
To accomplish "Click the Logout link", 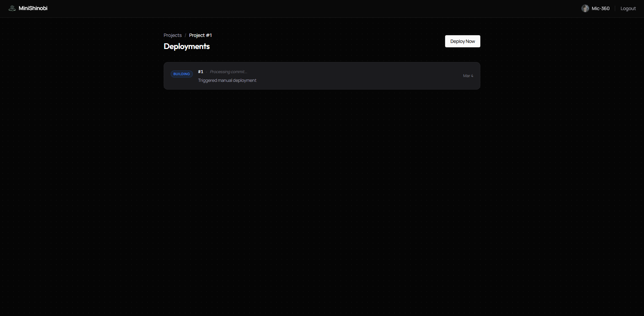I will (x=628, y=8).
